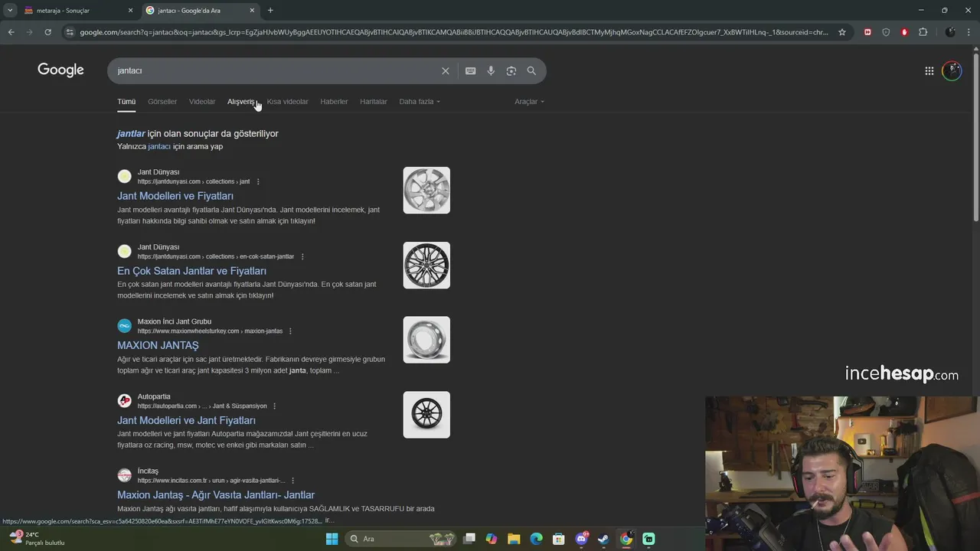The height and width of the screenshot is (551, 980).
Task: Click the 'jantlar' suggested spelling link
Action: [x=131, y=133]
